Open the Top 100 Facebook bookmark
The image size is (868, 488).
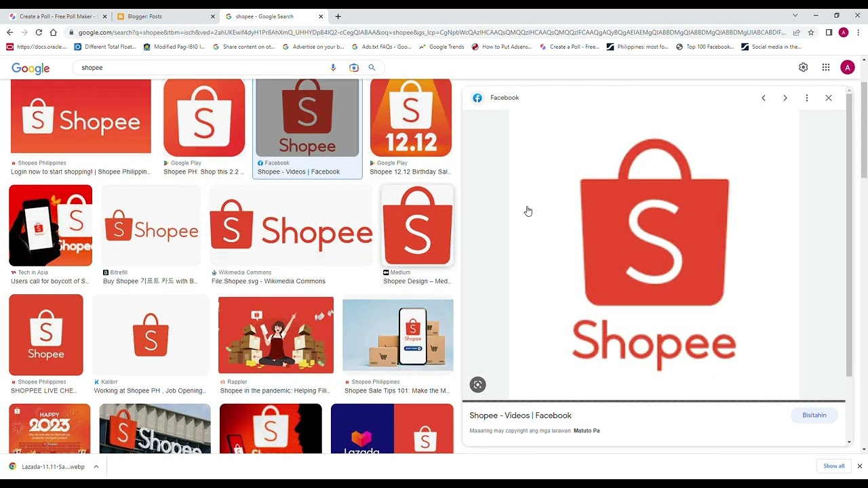tap(705, 47)
